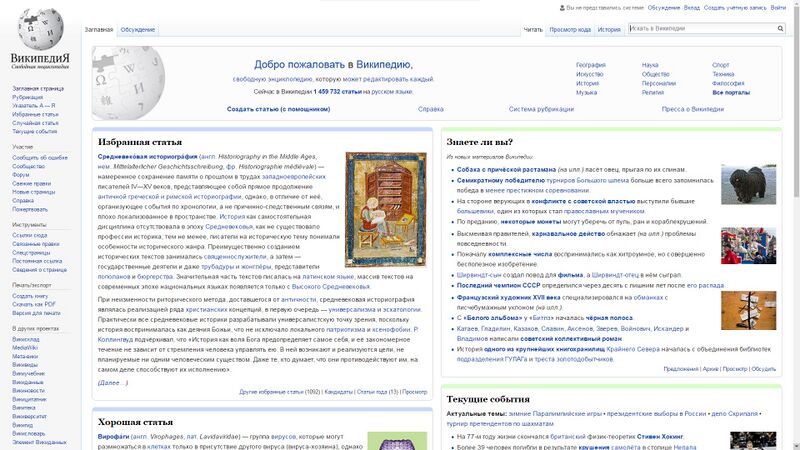Image resolution: width=800 pixels, height=450 pixels.
Task: Switch to the 'Обсуждение' page tab
Action: (138, 30)
